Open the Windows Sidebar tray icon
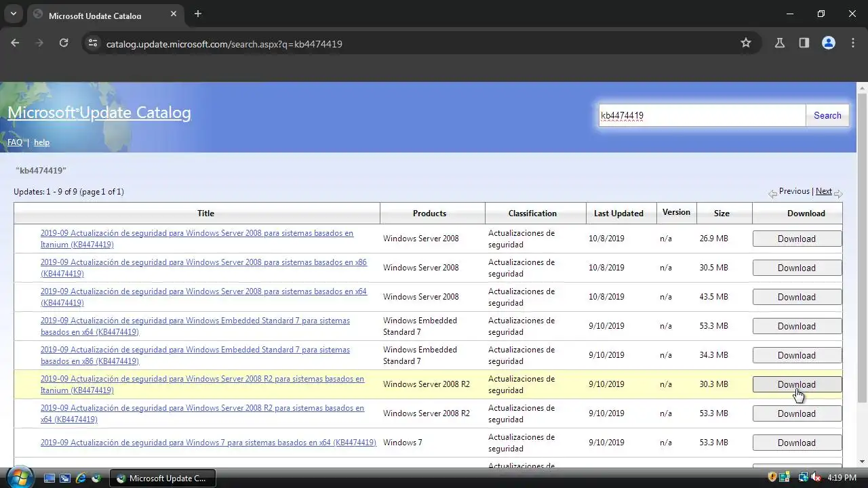The width and height of the screenshot is (868, 488). [785, 478]
